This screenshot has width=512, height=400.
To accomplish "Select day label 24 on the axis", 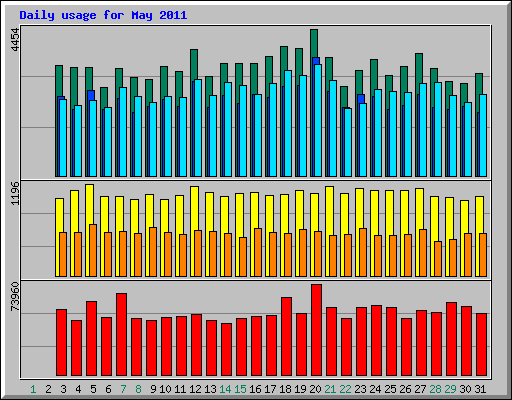I will 375,389.
